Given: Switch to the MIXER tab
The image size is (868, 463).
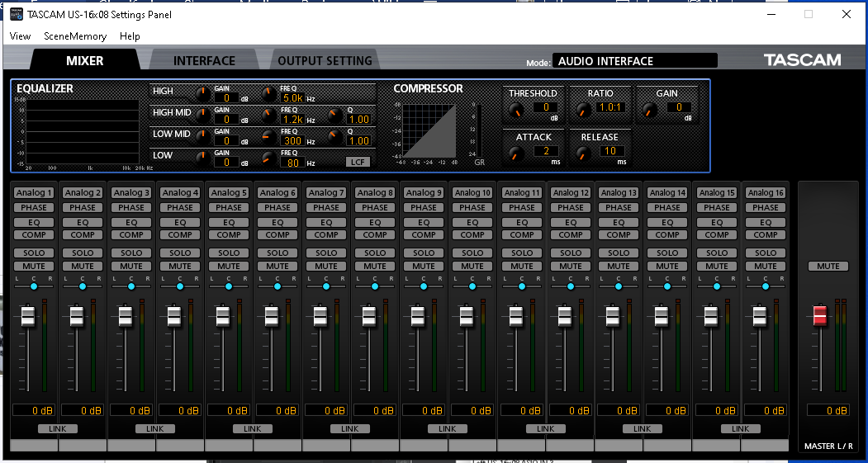Looking at the screenshot, I should click(x=85, y=60).
